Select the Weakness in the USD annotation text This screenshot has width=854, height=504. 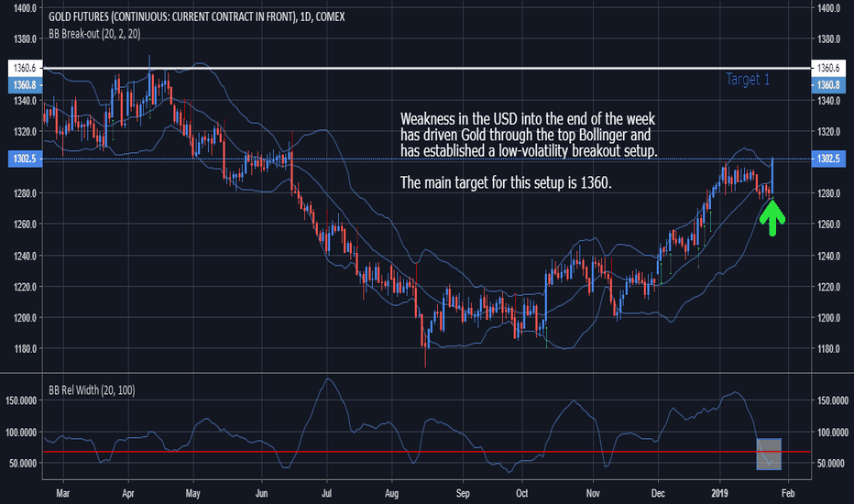point(529,135)
